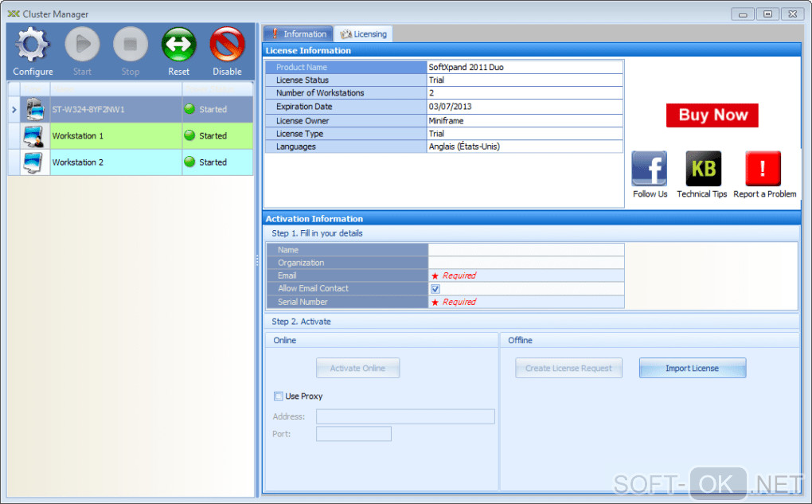Select the Workstation 2 name cell
The height and width of the screenshot is (504, 812).
[x=116, y=162]
